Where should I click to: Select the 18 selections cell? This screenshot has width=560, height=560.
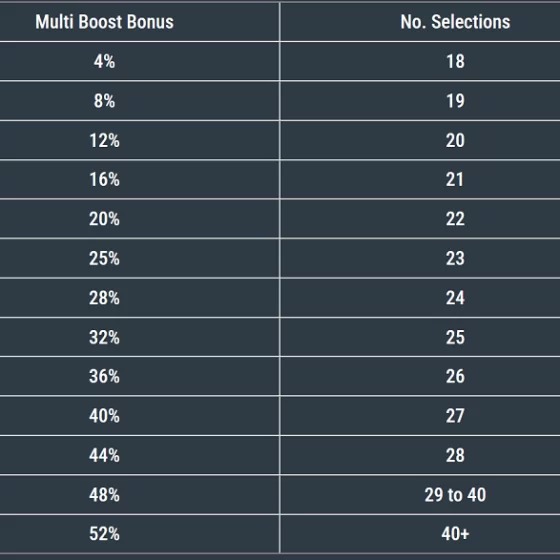[x=455, y=61]
